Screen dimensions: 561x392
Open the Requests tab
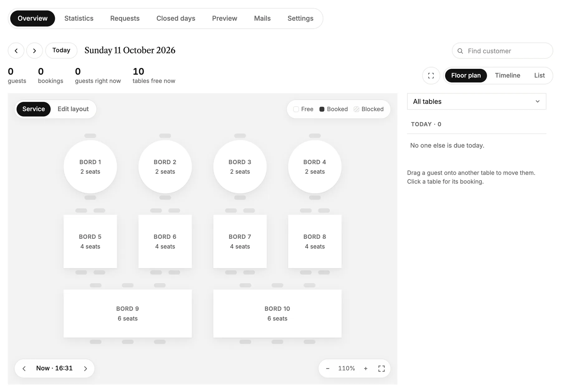125,18
